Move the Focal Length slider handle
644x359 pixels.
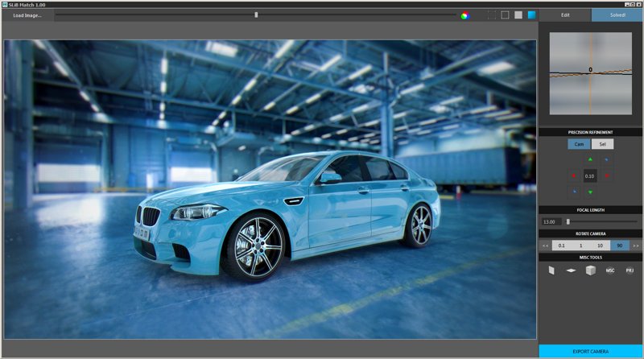coord(568,222)
